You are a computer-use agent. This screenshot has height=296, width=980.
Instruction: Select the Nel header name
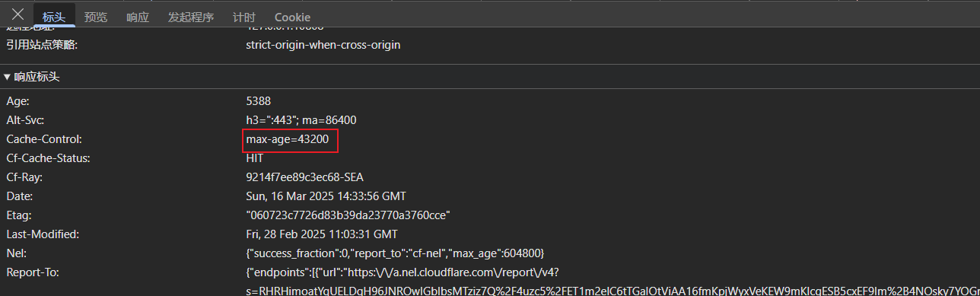(16, 253)
